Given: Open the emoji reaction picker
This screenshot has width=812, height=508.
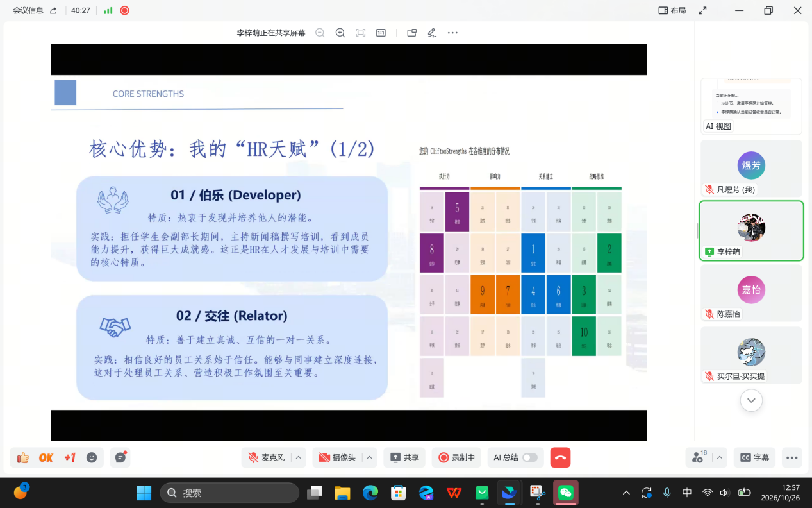Looking at the screenshot, I should point(92,457).
